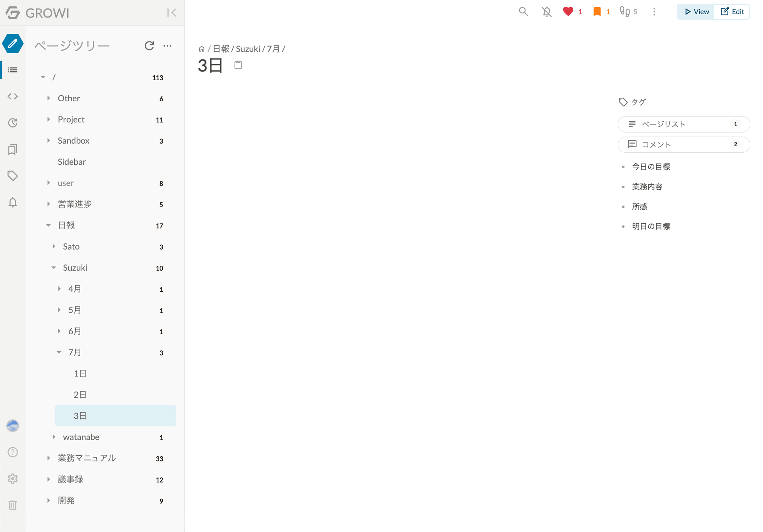The width and height of the screenshot is (763, 532).
Task: Open the page options kebab menu
Action: [654, 12]
